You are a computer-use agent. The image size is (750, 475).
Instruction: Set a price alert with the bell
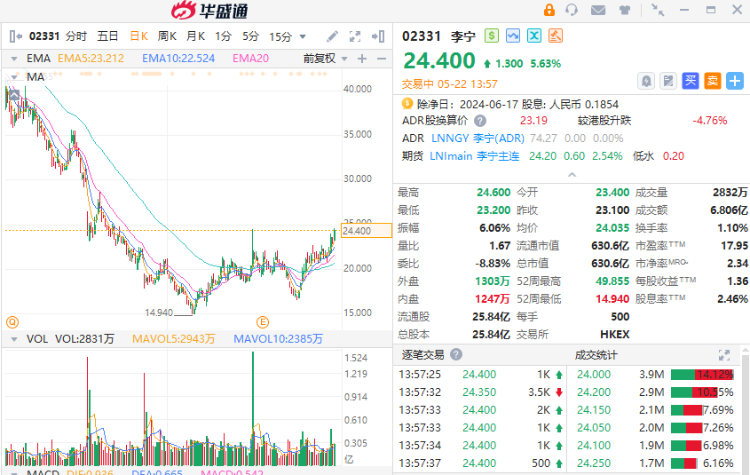tap(646, 81)
